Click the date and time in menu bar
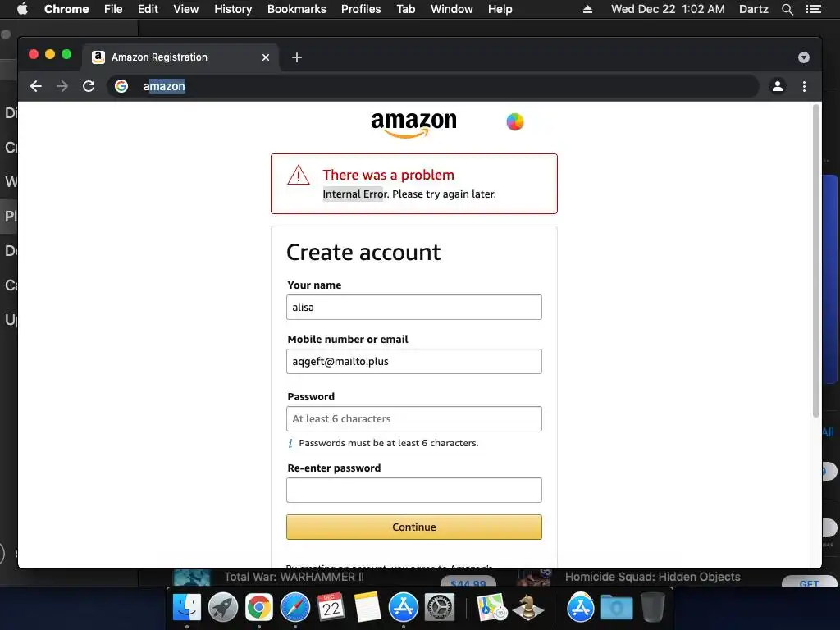Image resolution: width=840 pixels, height=630 pixels. [x=668, y=9]
